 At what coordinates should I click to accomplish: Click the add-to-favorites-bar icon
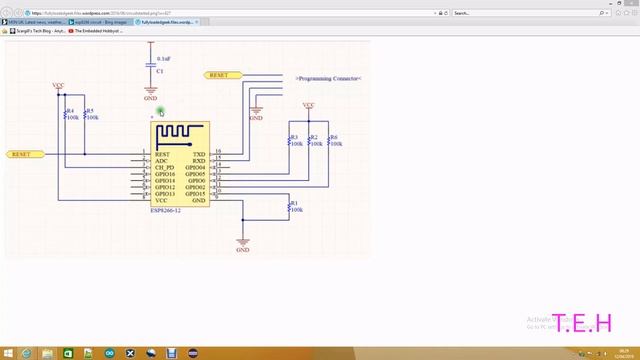tap(4, 31)
